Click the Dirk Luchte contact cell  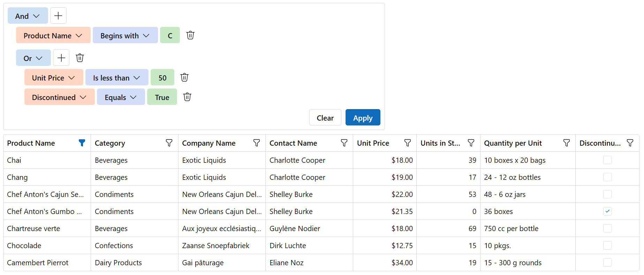[x=309, y=245]
